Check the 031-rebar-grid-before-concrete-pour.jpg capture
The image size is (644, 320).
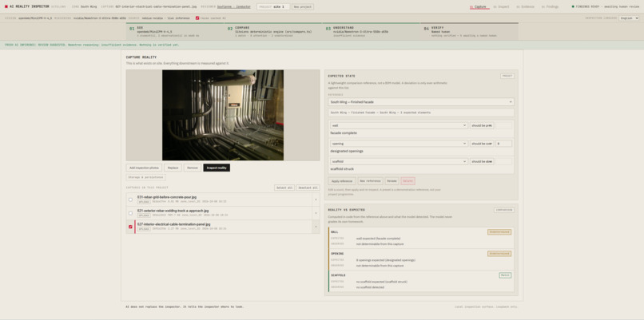point(130,200)
